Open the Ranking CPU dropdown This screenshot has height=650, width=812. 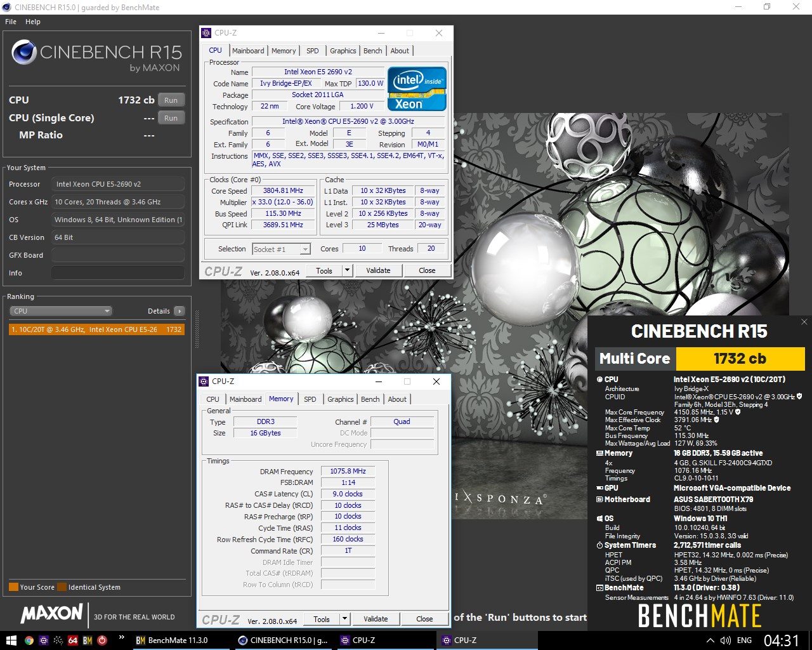61,311
